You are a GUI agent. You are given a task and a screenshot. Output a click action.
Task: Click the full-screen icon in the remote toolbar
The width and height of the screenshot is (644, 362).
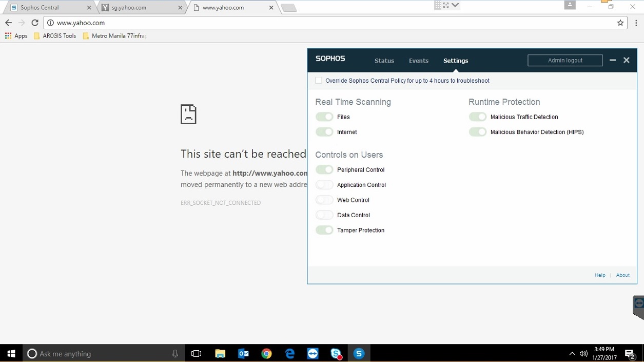445,5
